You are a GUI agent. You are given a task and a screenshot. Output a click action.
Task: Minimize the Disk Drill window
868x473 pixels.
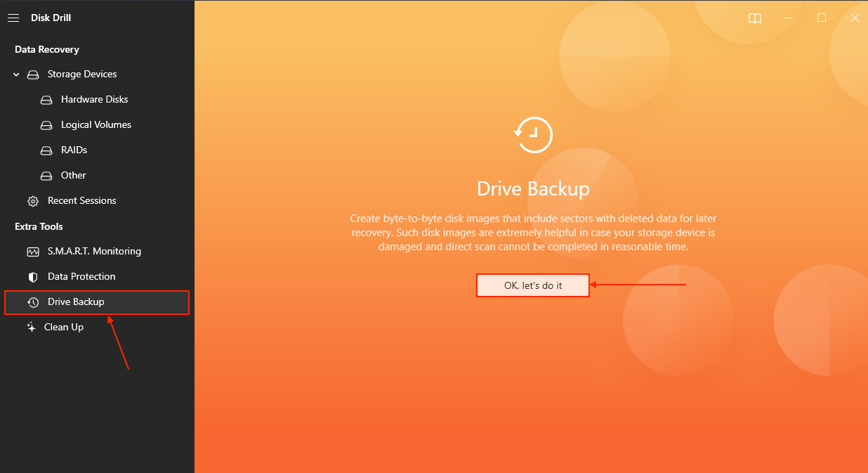789,18
